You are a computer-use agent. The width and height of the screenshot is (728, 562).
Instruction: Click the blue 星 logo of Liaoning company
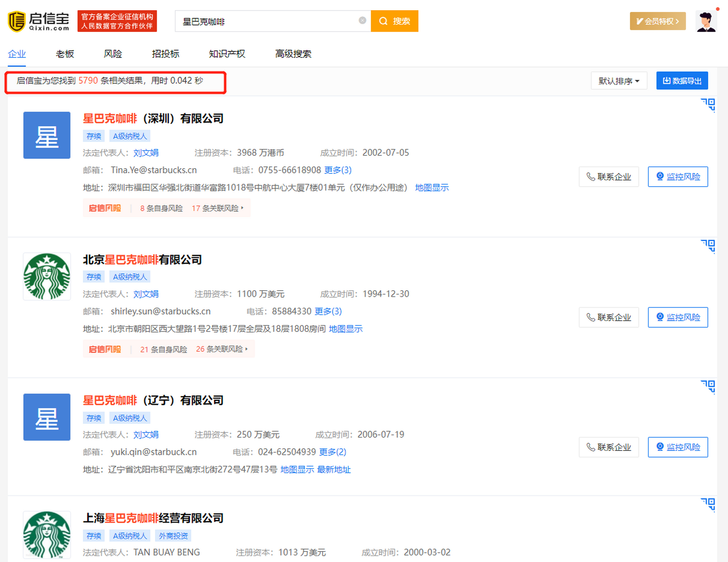click(x=47, y=417)
